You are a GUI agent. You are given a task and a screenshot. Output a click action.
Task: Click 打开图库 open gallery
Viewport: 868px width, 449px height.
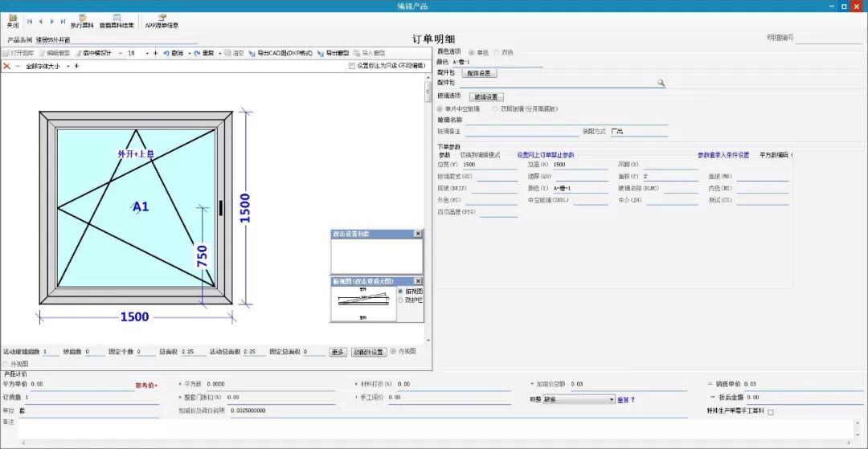point(18,53)
